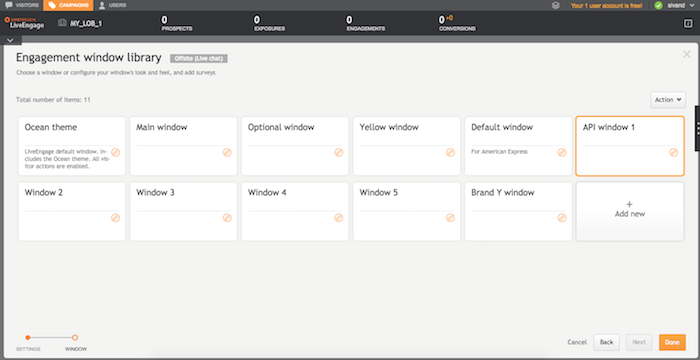Click the free user account link
The width and height of the screenshot is (700, 360).
[606, 6]
